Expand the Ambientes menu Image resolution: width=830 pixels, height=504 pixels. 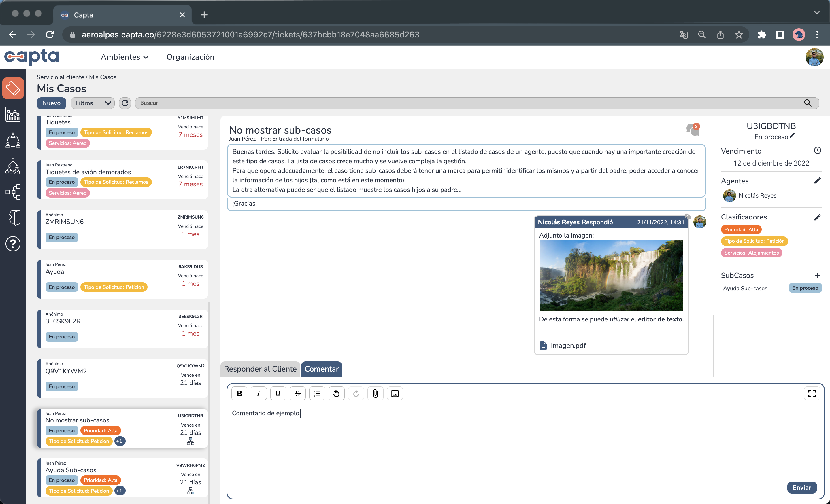pos(124,57)
